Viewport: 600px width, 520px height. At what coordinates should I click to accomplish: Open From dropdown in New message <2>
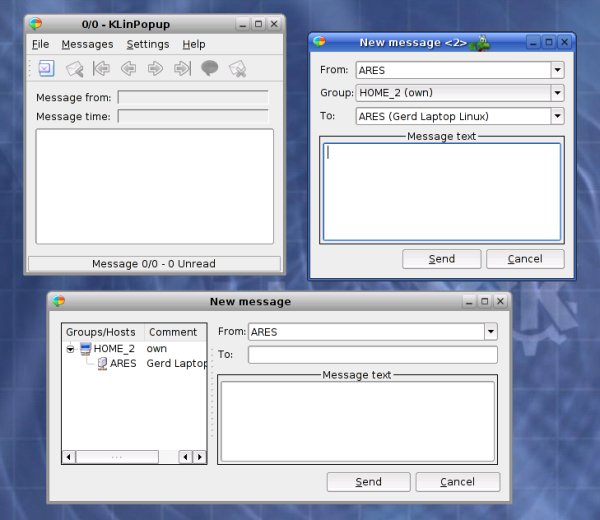(558, 70)
